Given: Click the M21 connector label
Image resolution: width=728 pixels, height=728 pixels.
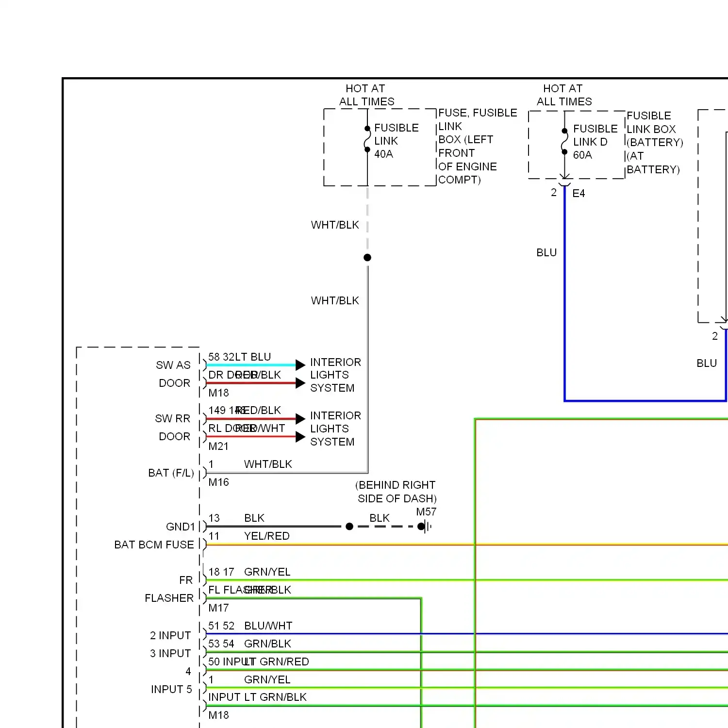Looking at the screenshot, I should click(218, 447).
